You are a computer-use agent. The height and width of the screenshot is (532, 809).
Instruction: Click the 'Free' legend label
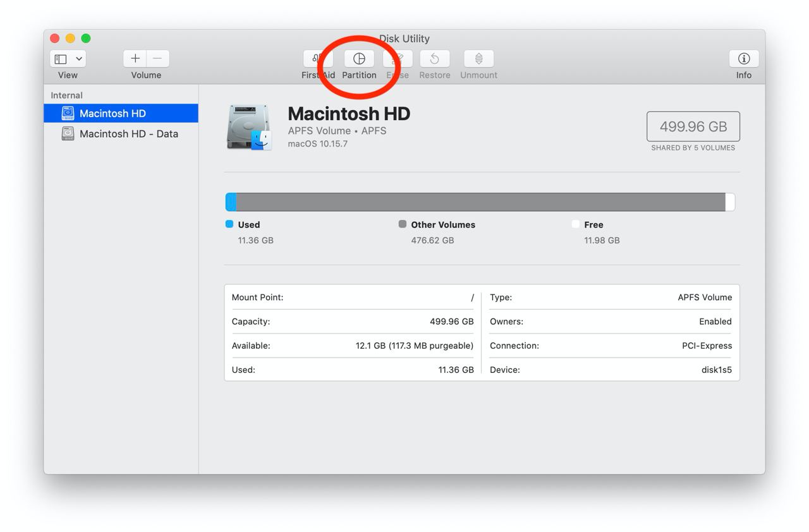(593, 224)
